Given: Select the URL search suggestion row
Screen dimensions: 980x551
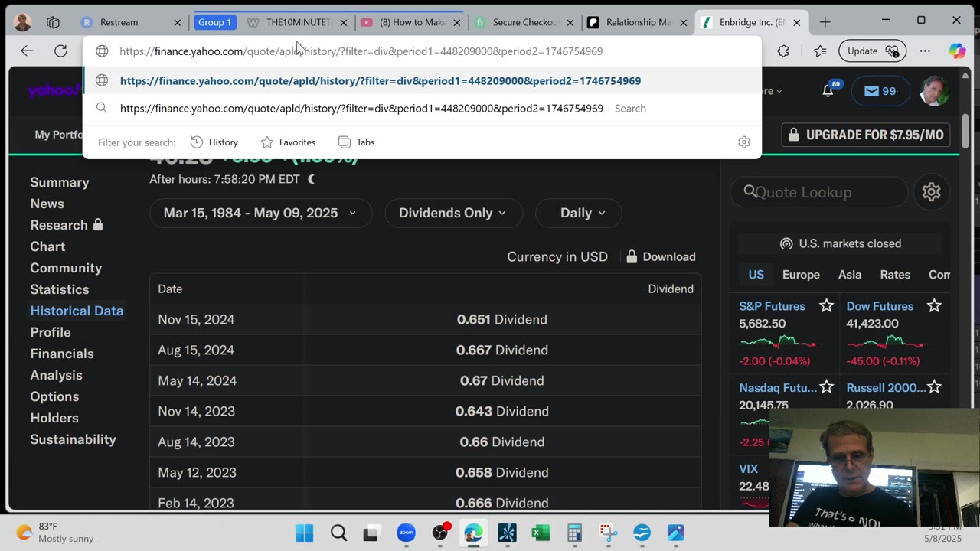Looking at the screenshot, I should [x=422, y=109].
